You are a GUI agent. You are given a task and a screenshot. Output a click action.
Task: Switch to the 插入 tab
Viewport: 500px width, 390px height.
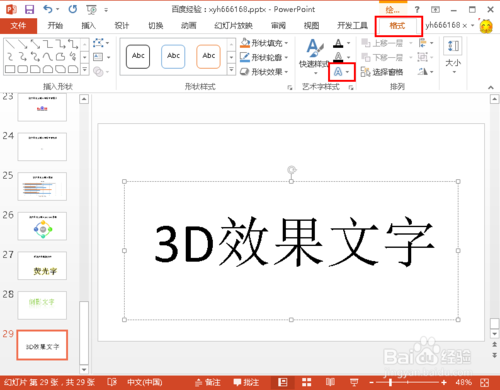[88, 25]
